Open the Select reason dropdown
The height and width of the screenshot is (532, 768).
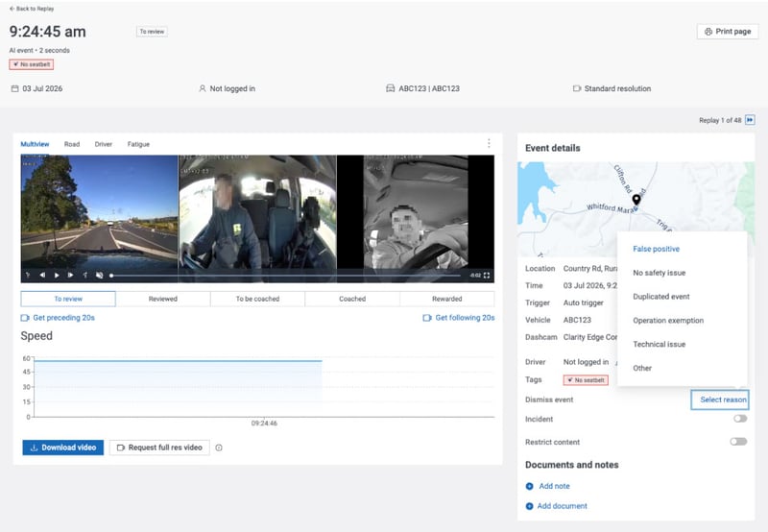pyautogui.click(x=720, y=399)
